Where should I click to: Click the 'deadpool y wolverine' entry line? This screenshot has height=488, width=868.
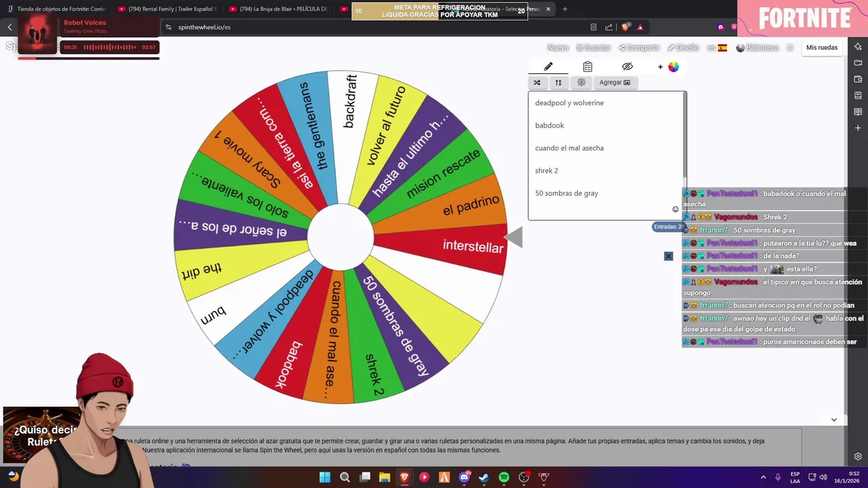pos(569,103)
